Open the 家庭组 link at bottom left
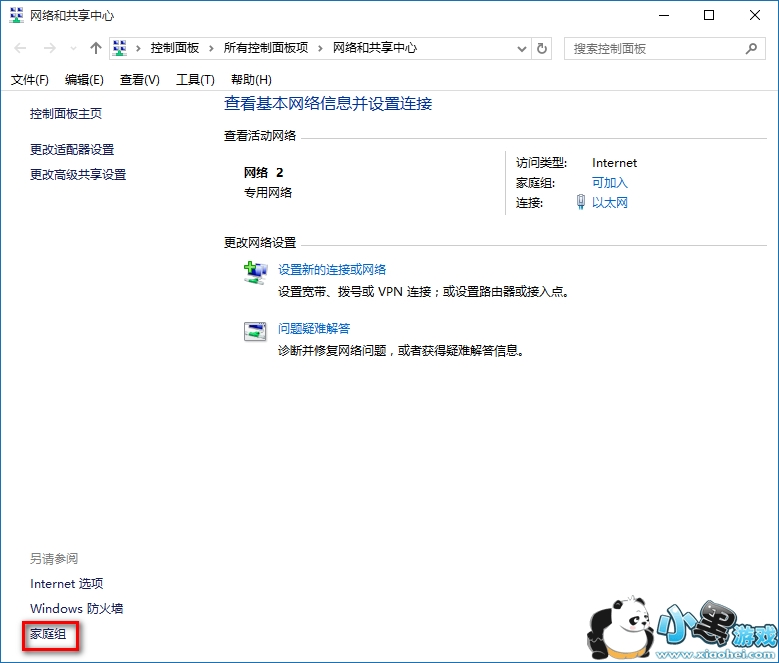This screenshot has width=779, height=663. (x=48, y=634)
